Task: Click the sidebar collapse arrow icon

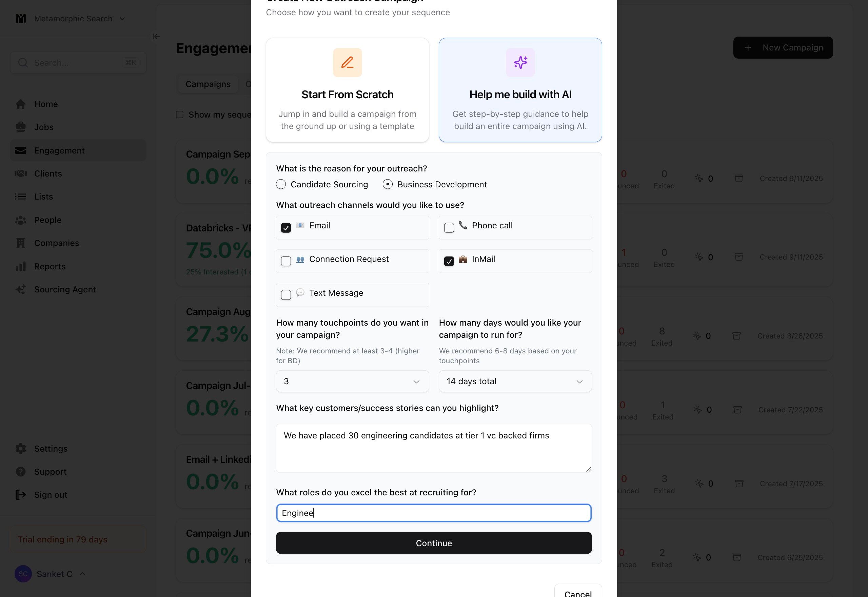Action: [x=156, y=36]
